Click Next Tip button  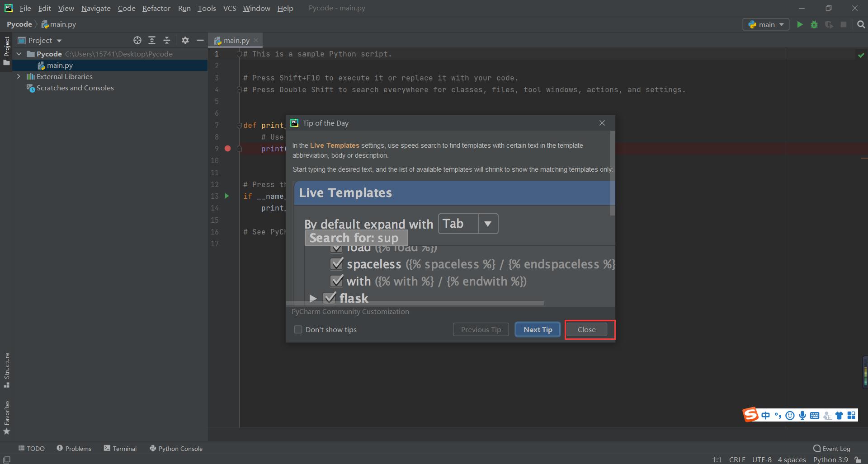538,329
